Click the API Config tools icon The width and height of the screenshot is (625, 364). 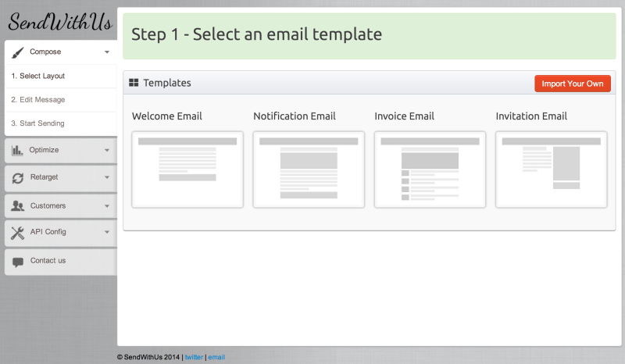point(17,233)
